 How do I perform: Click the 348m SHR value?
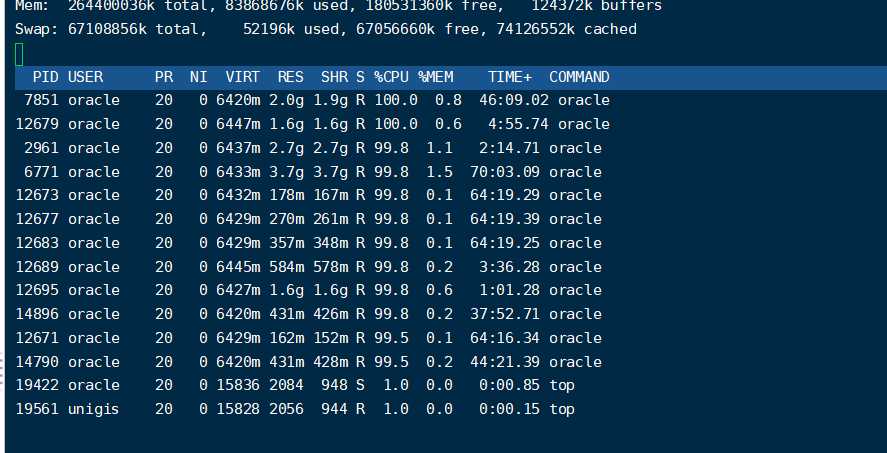pyautogui.click(x=330, y=243)
